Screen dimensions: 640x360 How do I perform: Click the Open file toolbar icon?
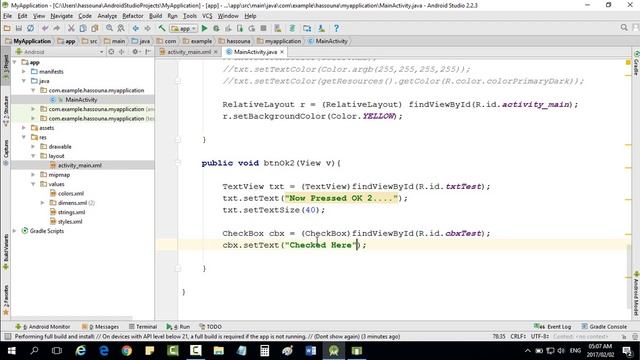tap(7, 28)
